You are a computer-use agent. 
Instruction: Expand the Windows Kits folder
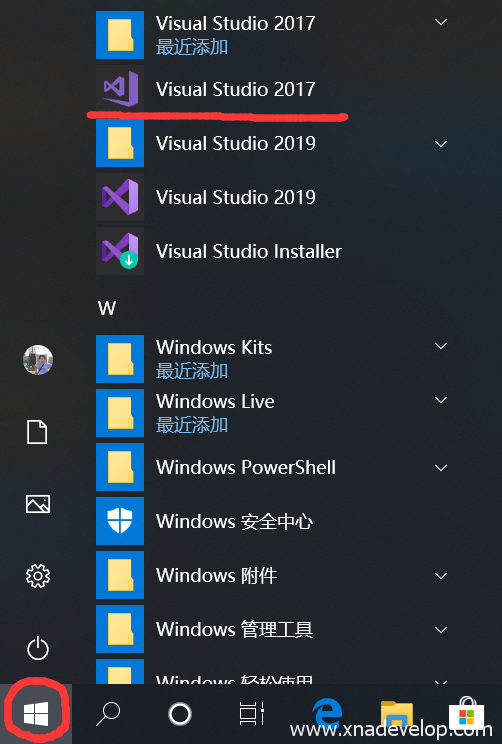tap(441, 346)
